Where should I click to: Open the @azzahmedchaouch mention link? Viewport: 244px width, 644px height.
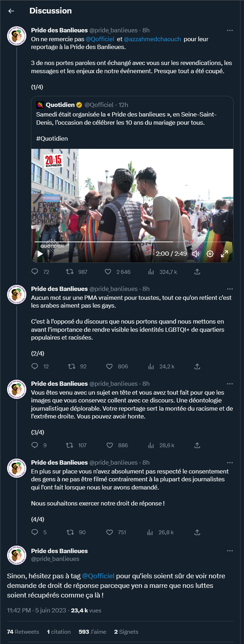152,39
